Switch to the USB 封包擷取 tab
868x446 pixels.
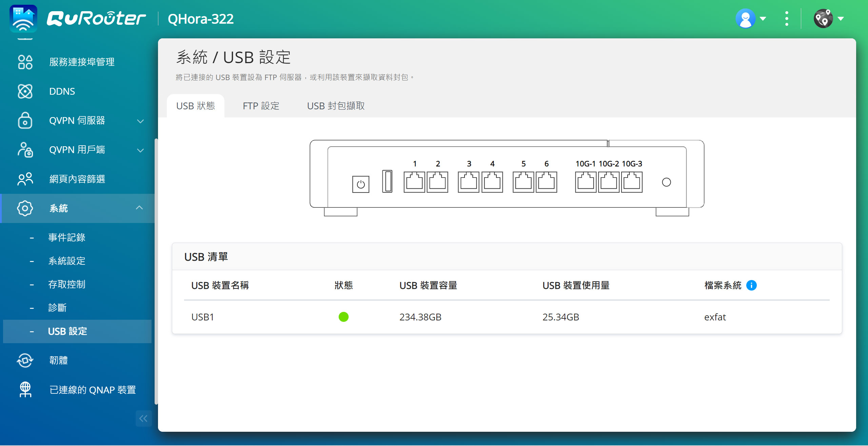336,106
